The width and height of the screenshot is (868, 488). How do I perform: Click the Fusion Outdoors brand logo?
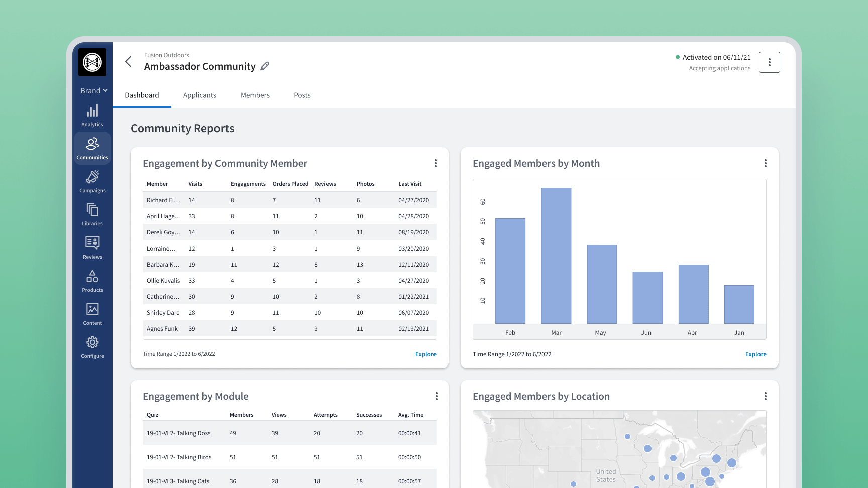click(92, 62)
